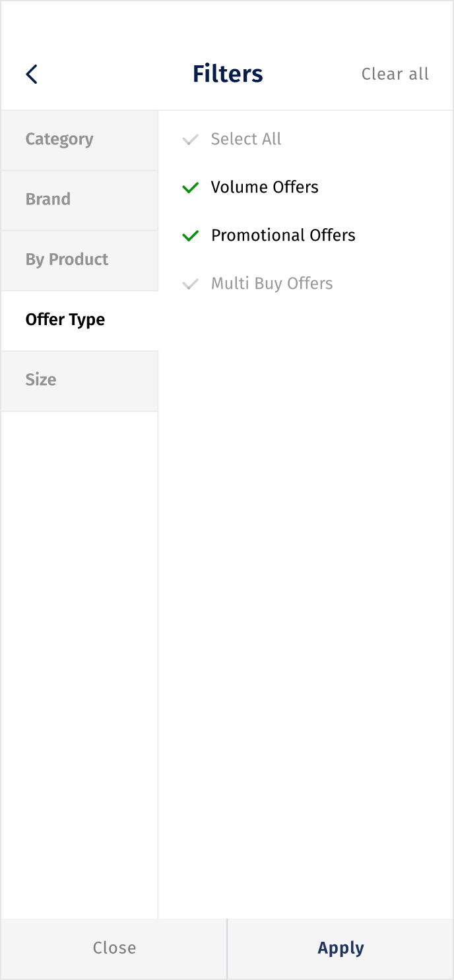The image size is (454, 980).
Task: Enable the Select All option label
Action: tap(246, 139)
